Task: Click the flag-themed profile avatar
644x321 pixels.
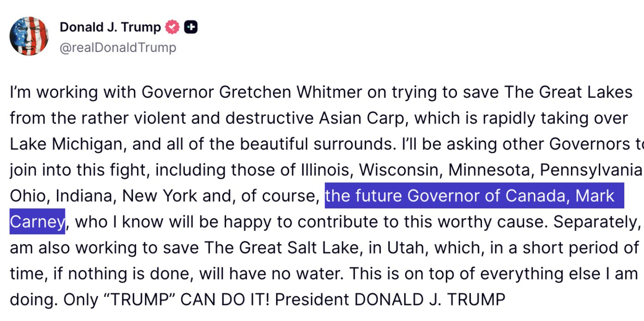Action: point(29,36)
